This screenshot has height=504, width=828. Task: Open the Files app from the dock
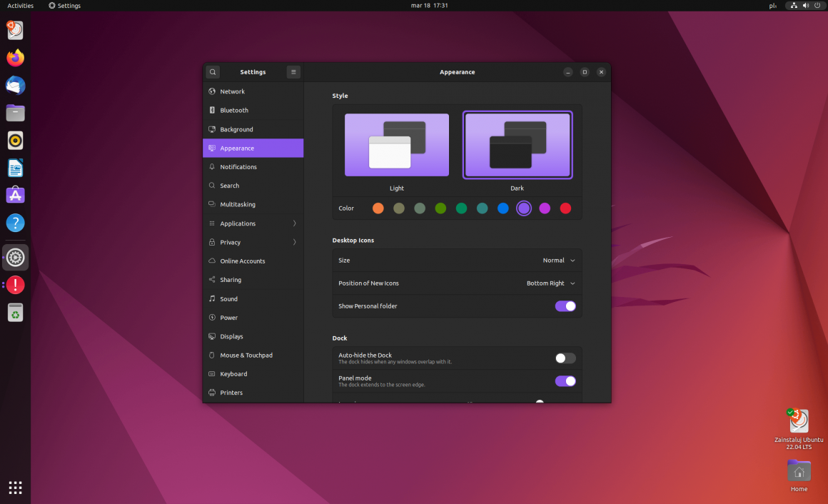15,113
